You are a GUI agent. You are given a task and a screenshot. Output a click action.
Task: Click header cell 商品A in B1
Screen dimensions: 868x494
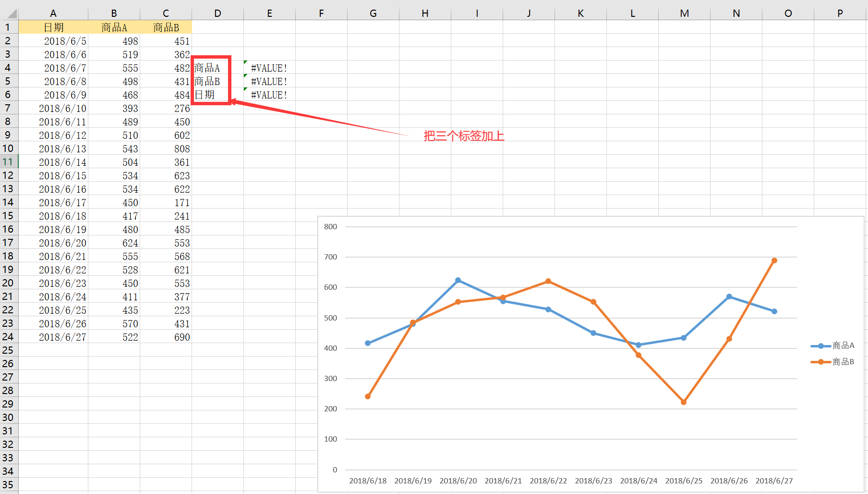114,27
